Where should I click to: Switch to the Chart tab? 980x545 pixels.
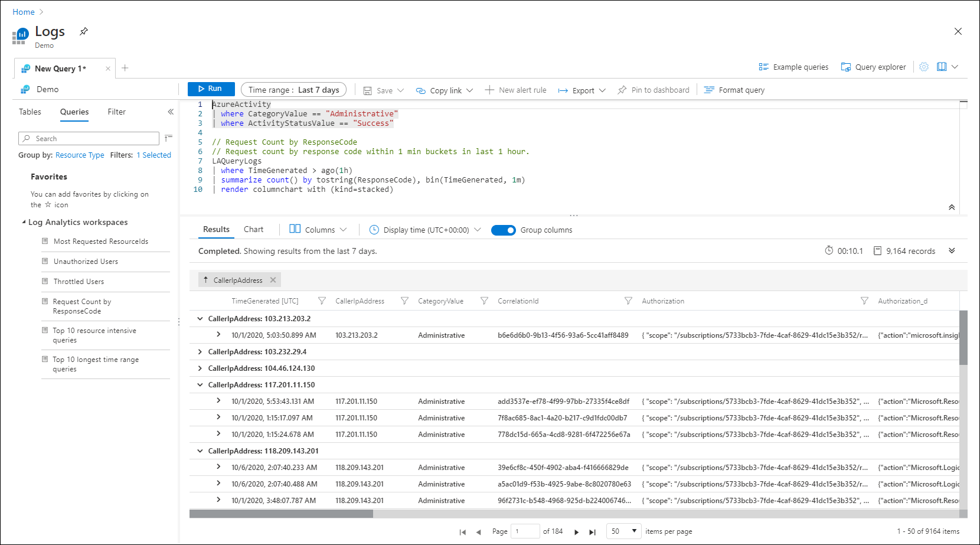tap(253, 230)
